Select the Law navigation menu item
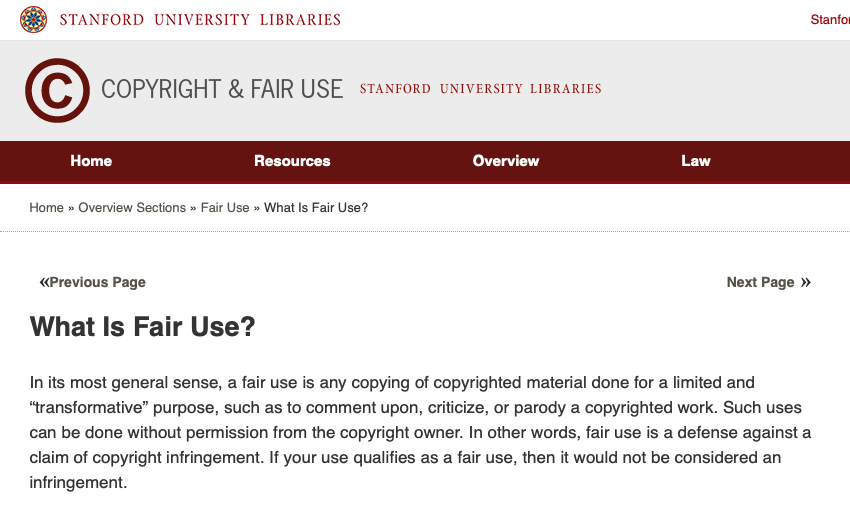This screenshot has width=850, height=511. click(696, 161)
